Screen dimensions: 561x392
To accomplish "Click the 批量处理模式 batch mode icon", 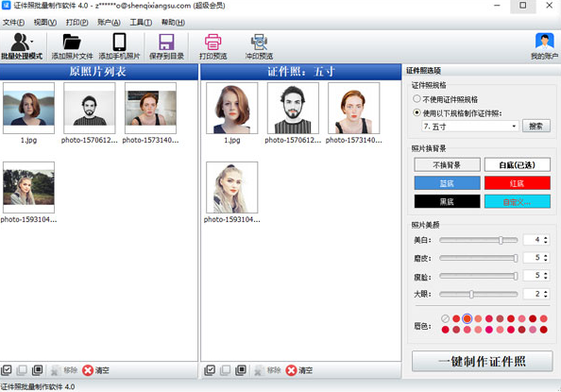I will [x=20, y=43].
